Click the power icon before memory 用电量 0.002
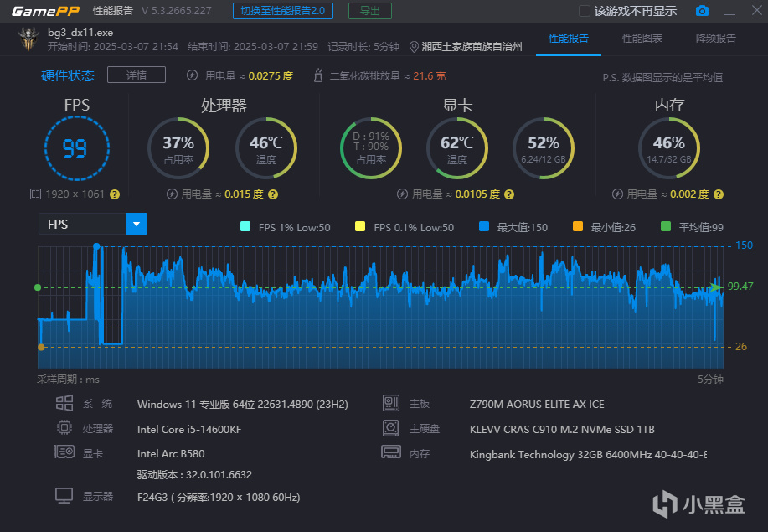768x532 pixels. click(x=617, y=194)
